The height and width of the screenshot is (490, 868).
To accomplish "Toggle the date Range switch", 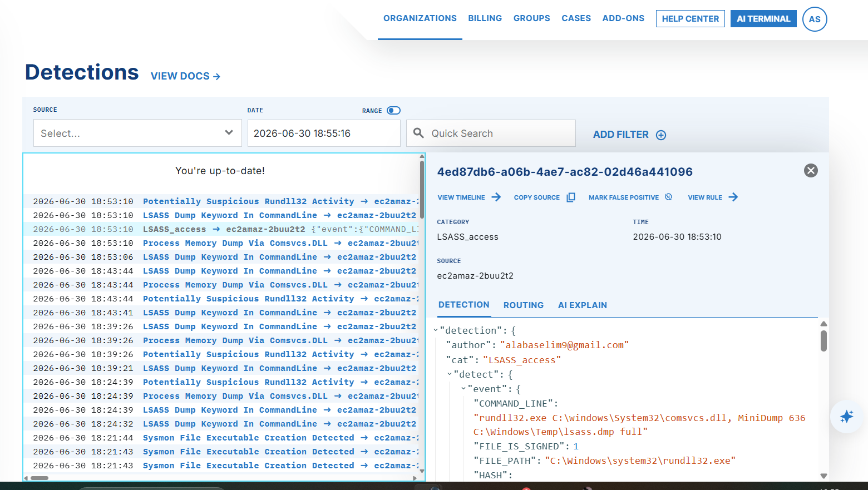I will pyautogui.click(x=393, y=110).
